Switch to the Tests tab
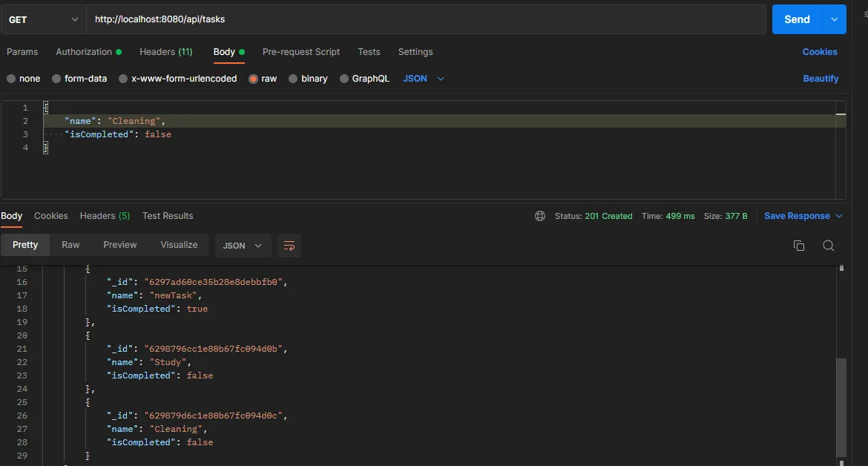Image resolution: width=868 pixels, height=466 pixels. pyautogui.click(x=369, y=52)
